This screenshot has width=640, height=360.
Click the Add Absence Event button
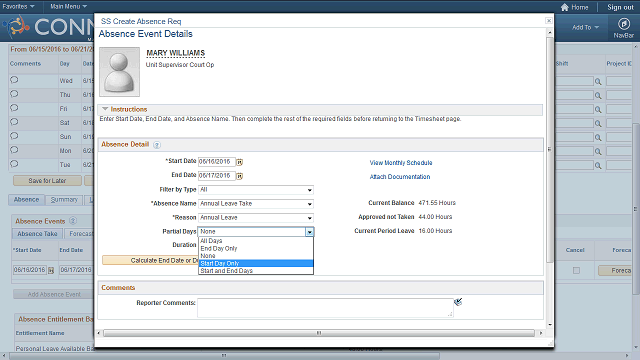(54, 294)
